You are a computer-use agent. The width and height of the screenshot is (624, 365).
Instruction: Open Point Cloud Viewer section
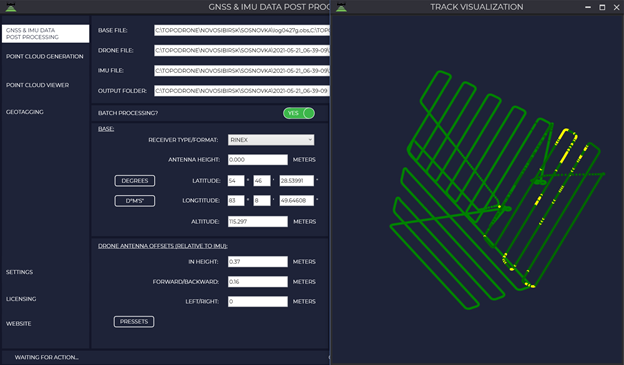(37, 85)
